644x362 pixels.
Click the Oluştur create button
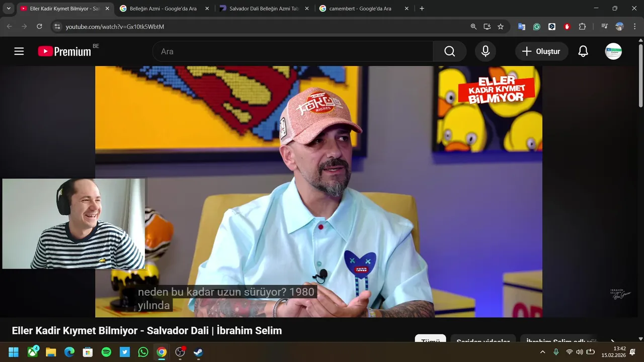pos(541,51)
